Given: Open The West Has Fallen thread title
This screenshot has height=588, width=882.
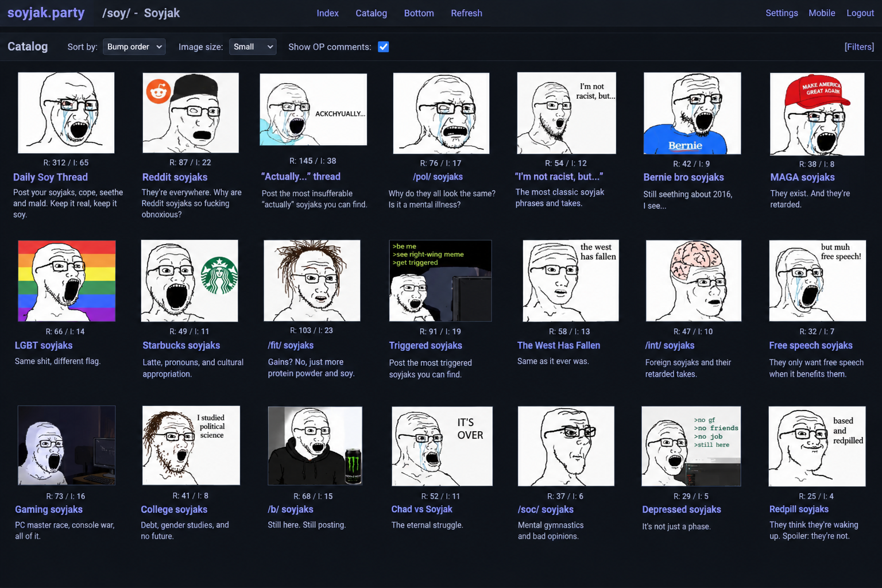Looking at the screenshot, I should tap(559, 345).
